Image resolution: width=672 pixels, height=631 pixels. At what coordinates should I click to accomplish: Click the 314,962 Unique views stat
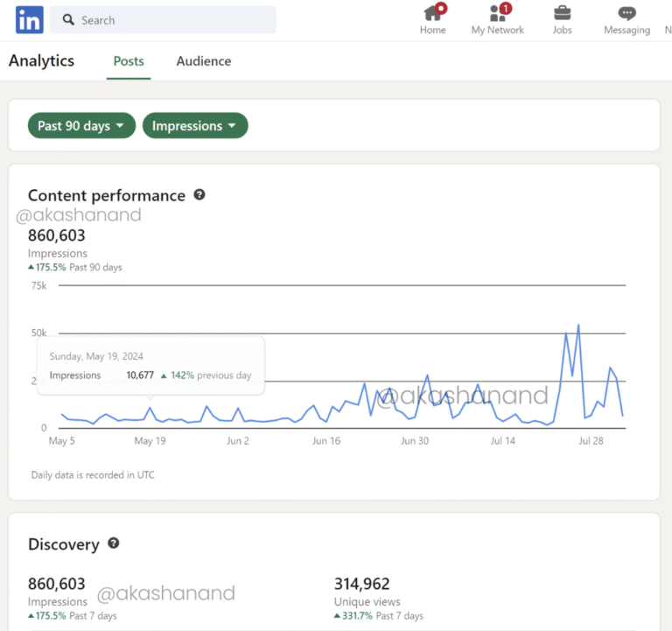361,584
